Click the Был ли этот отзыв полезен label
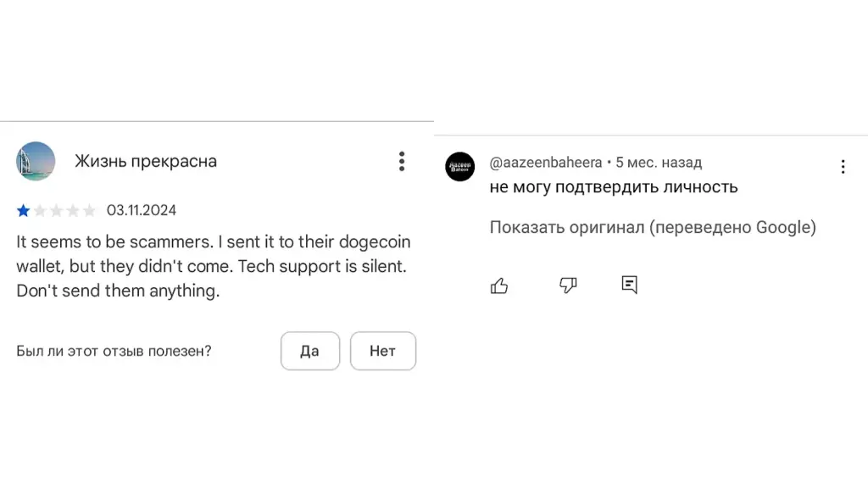This screenshot has width=868, height=488. click(x=114, y=352)
